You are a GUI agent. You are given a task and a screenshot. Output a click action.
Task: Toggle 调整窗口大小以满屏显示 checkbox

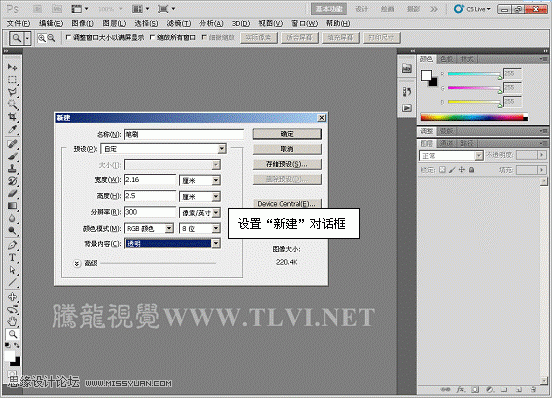(68, 37)
